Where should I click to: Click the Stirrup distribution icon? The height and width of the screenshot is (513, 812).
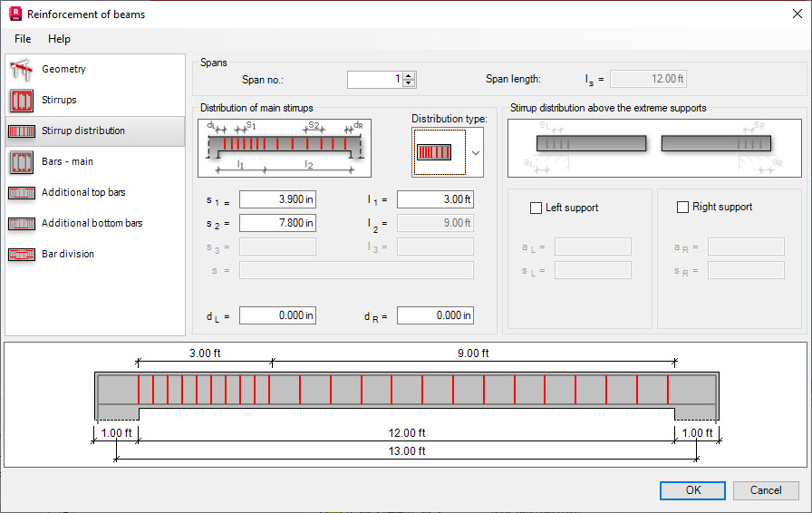tap(21, 131)
